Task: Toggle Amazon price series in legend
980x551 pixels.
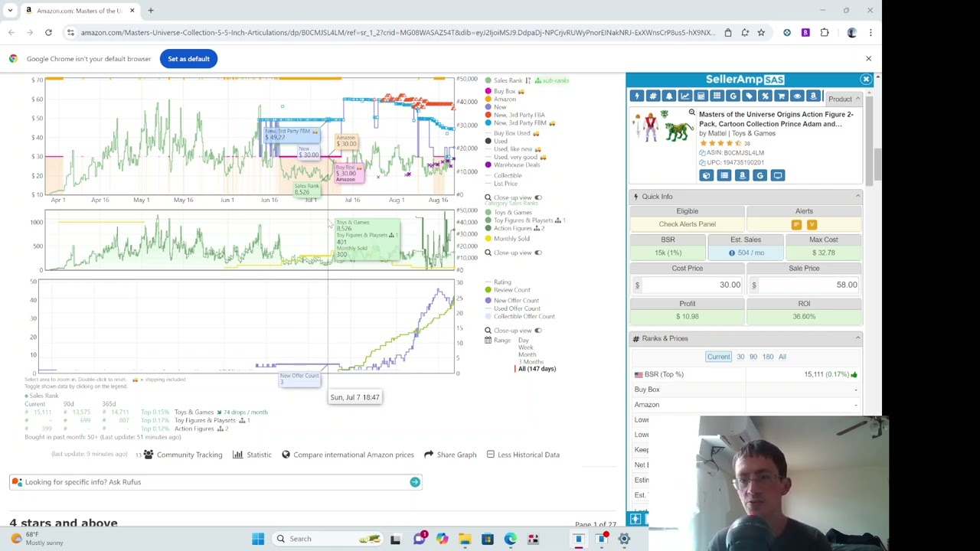Action: (501, 99)
